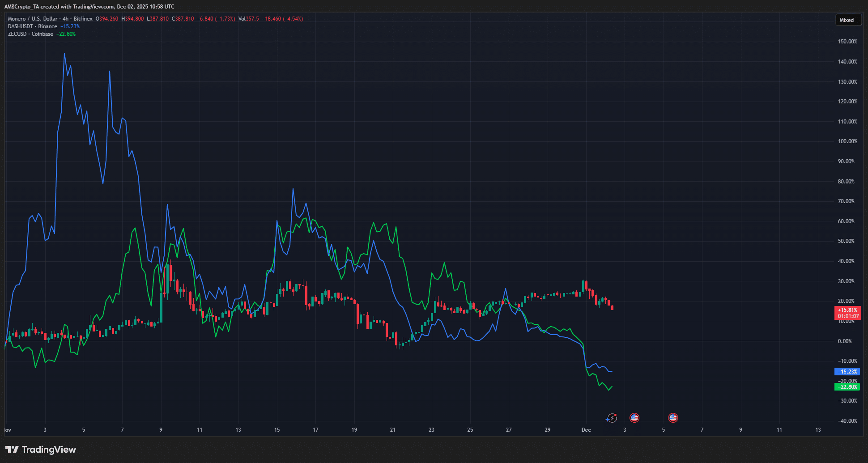Click the 27 date on the time axis

pos(509,430)
